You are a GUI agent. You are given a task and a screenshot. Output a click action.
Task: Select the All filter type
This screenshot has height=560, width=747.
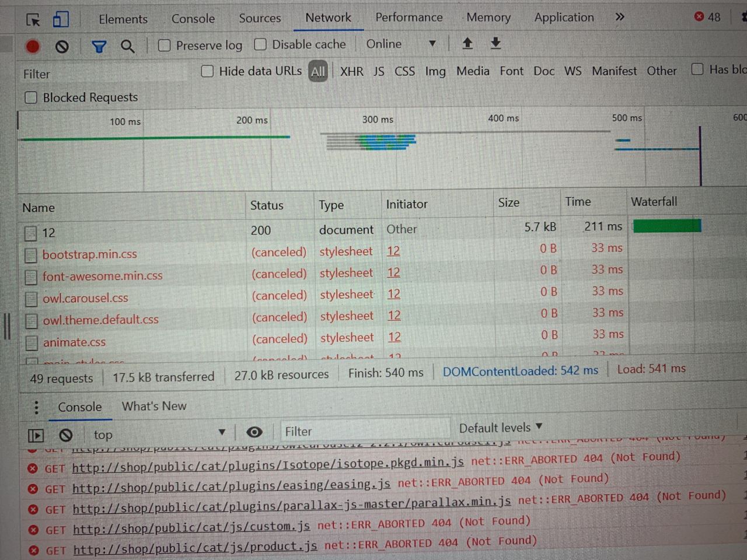[x=318, y=72]
